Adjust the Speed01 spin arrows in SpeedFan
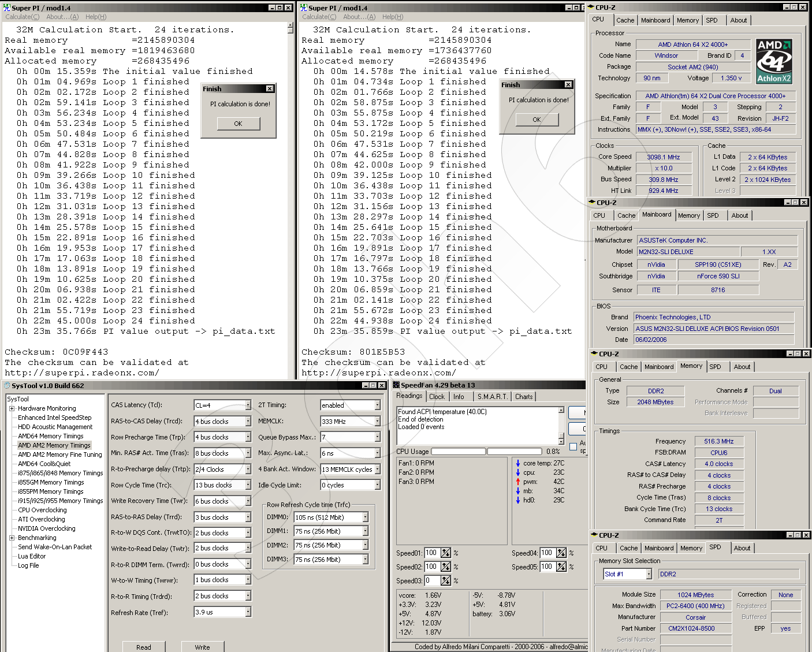 446,553
